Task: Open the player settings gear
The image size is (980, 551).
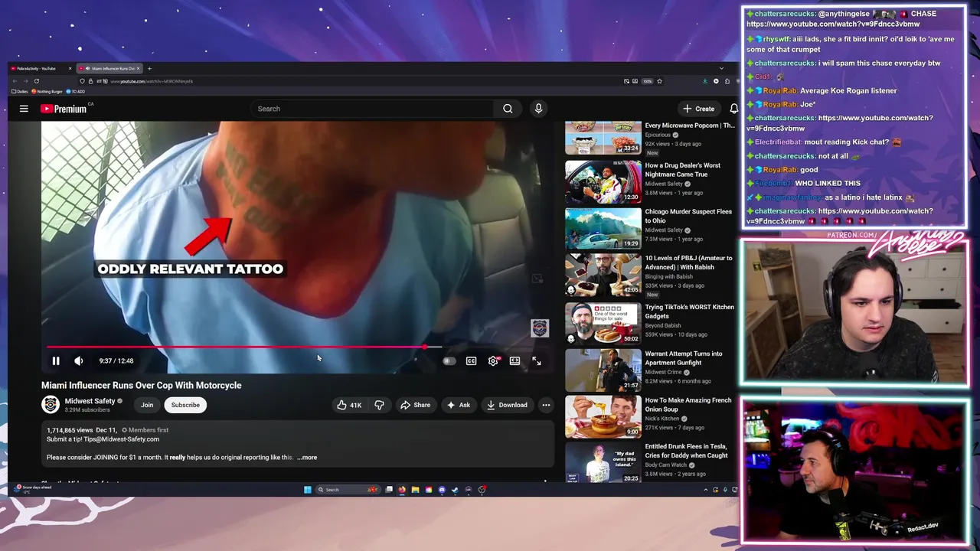Action: [494, 361]
